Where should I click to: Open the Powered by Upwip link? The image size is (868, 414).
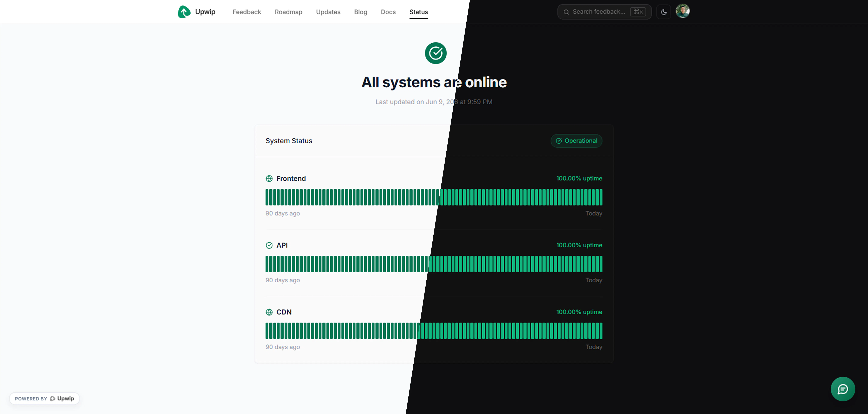coord(44,399)
